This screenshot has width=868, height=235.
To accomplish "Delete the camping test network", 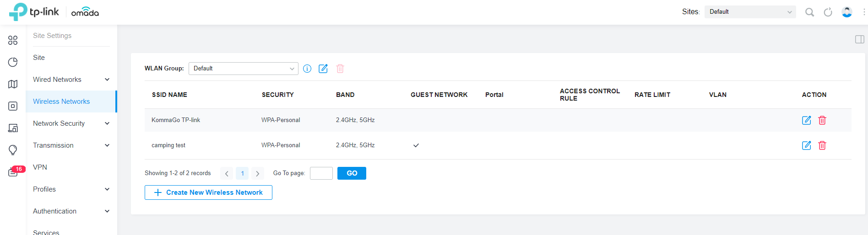I will [822, 145].
